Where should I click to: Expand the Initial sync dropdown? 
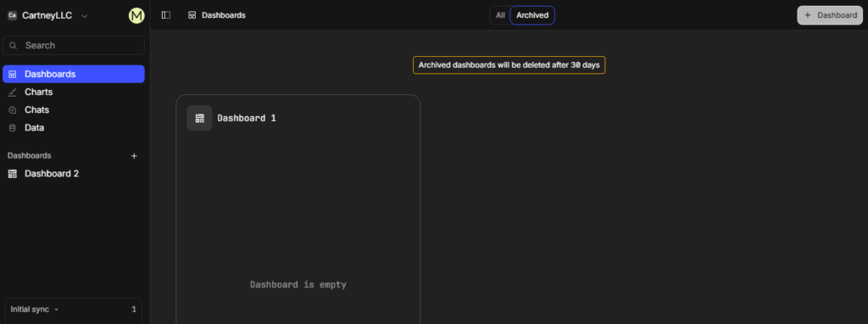click(x=34, y=310)
